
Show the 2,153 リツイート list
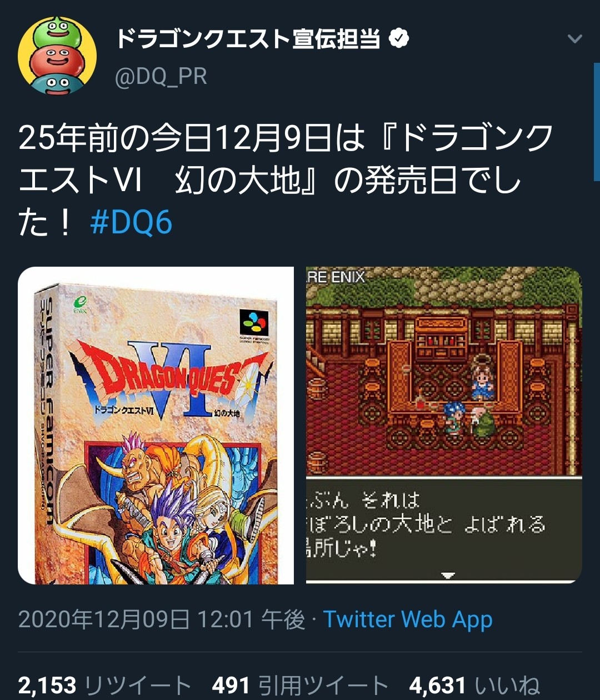(104, 686)
